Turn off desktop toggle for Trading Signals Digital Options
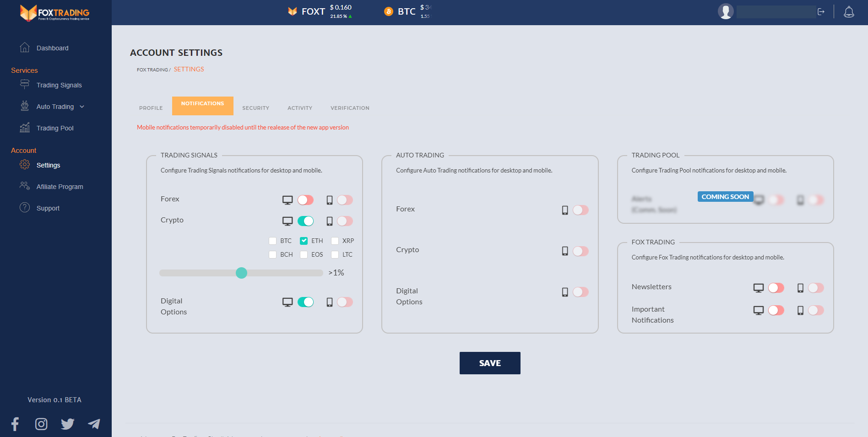Screen dimensions: 868x437 pyautogui.click(x=306, y=302)
